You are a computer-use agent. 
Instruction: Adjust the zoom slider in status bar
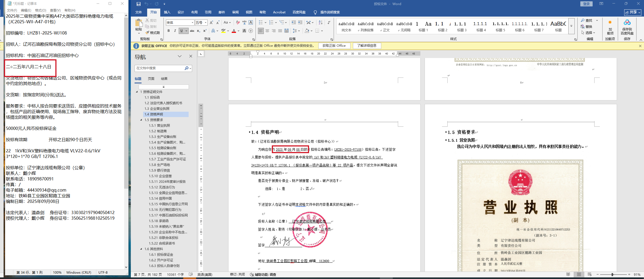coord(612,274)
